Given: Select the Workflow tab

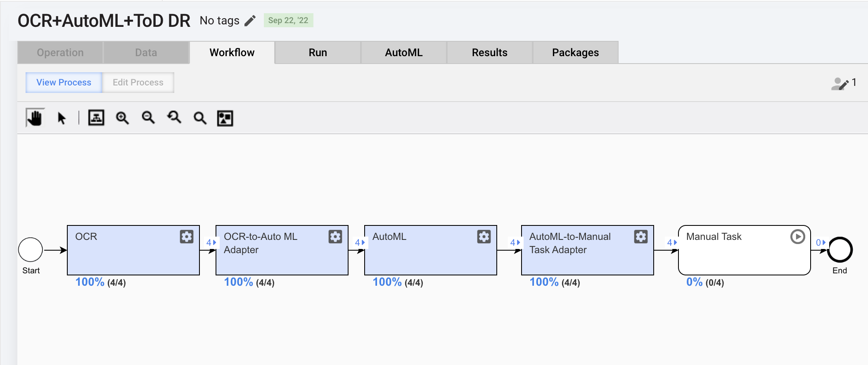Looking at the screenshot, I should click(232, 52).
